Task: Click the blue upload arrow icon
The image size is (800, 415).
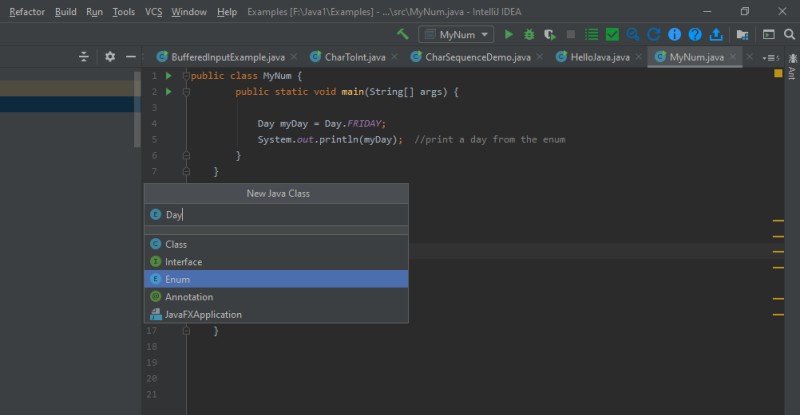Action: pos(716,34)
